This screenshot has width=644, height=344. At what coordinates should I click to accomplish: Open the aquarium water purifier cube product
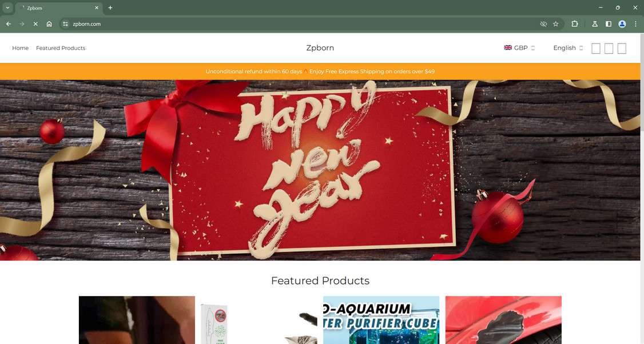pos(381,320)
